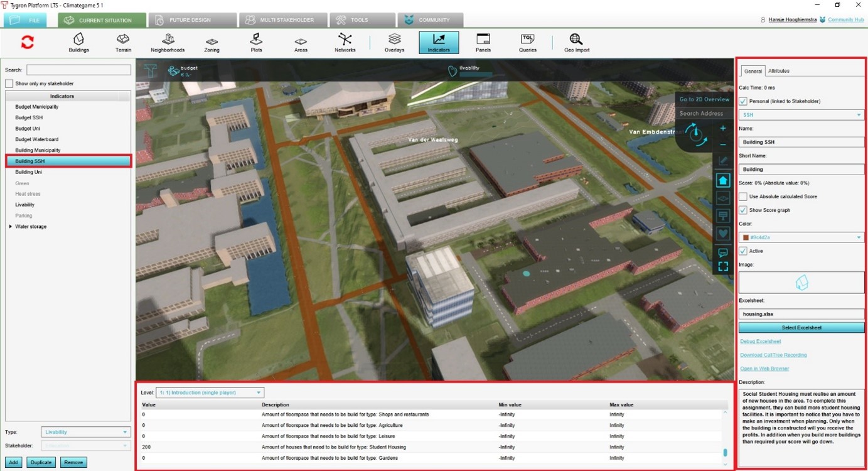Open the Overlays icon
868x471 pixels.
coord(394,42)
